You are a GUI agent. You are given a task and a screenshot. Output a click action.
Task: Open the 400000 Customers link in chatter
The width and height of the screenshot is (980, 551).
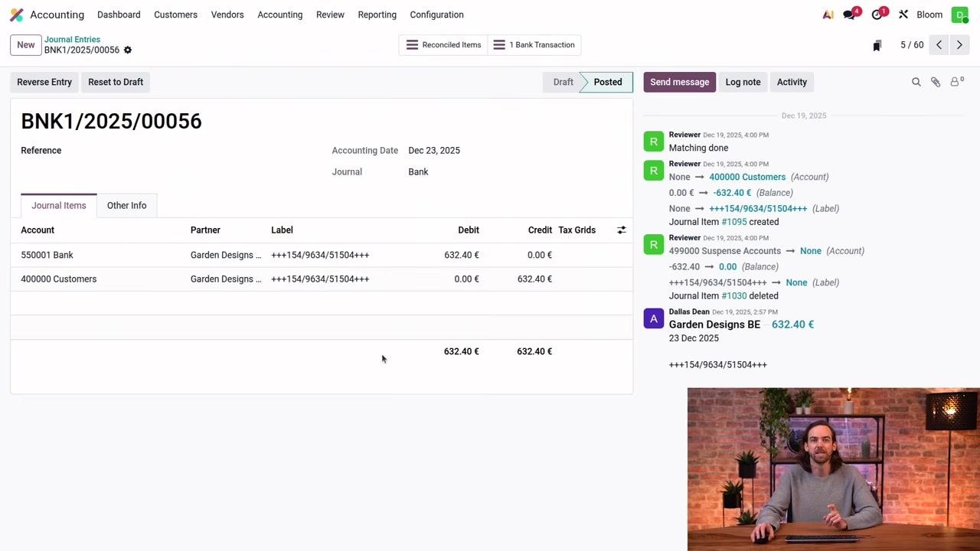point(747,177)
